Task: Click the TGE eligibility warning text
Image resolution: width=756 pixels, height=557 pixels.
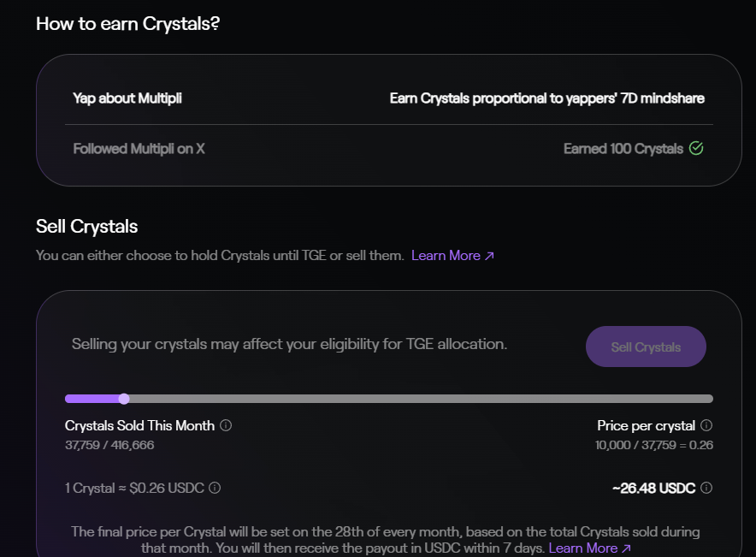Action: point(289,344)
